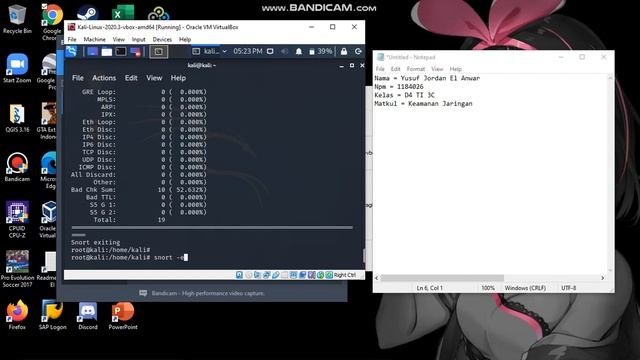Click the snort command input line in terminal
The height and width of the screenshot is (360, 640).
pyautogui.click(x=129, y=258)
